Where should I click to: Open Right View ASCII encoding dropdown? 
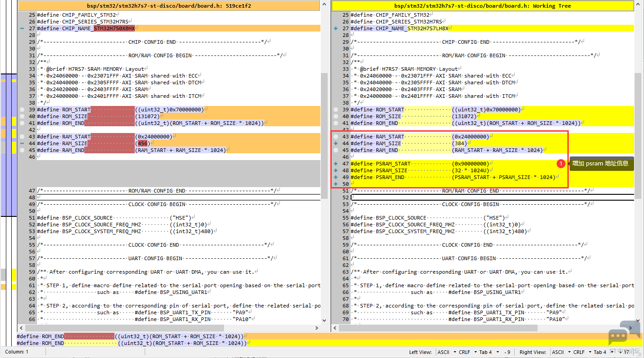click(x=560, y=352)
